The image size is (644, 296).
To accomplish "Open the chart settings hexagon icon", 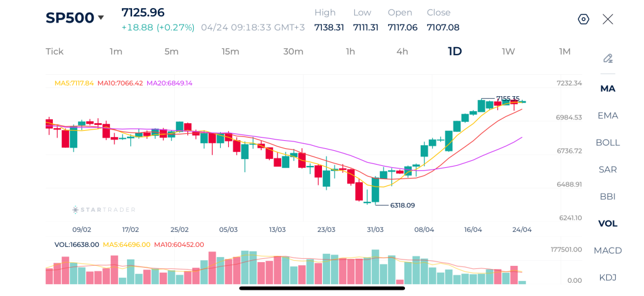I will [583, 19].
